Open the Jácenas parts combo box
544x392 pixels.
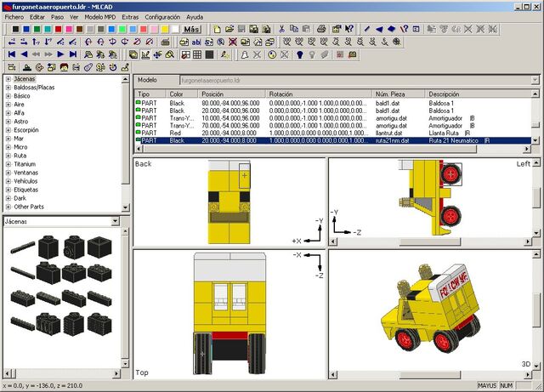pyautogui.click(x=61, y=222)
